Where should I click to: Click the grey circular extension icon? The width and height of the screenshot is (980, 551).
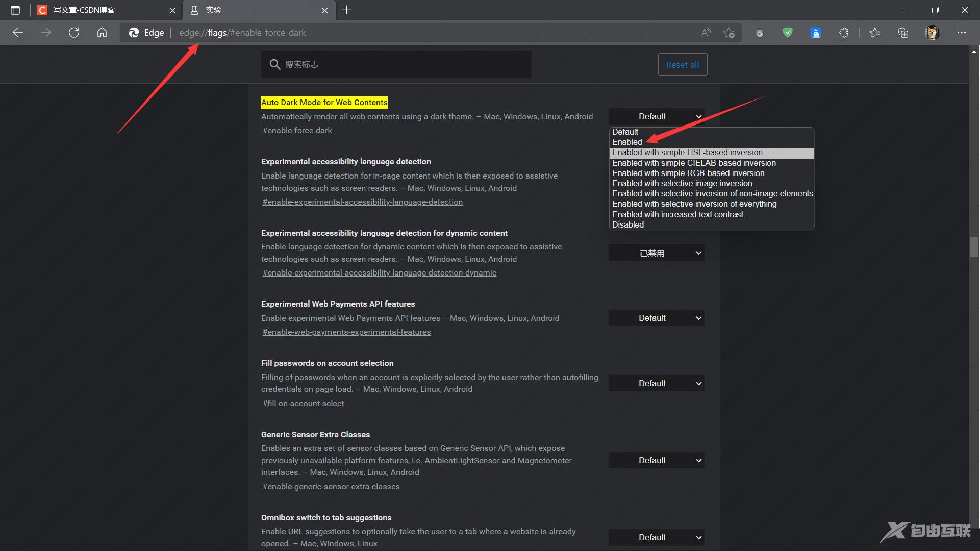tap(760, 33)
